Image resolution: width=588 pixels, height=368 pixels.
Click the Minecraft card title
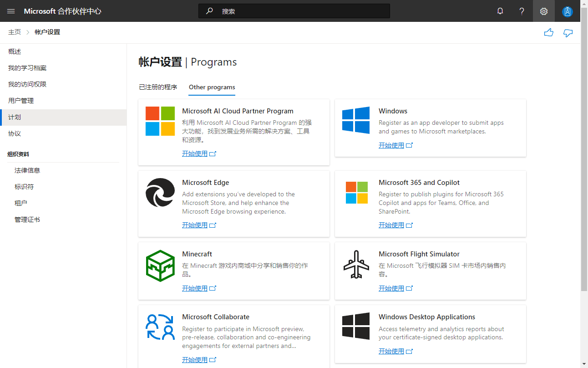(x=197, y=254)
